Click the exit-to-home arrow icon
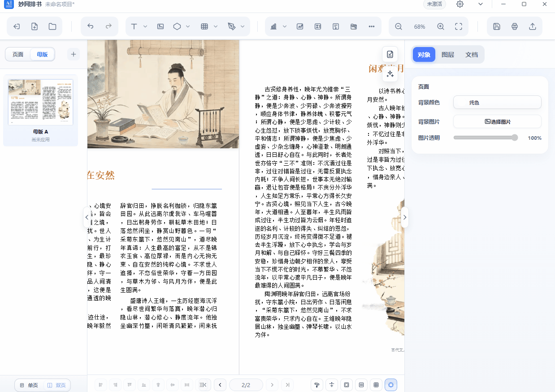Screen dimensions: 555x392 [x=17, y=26]
